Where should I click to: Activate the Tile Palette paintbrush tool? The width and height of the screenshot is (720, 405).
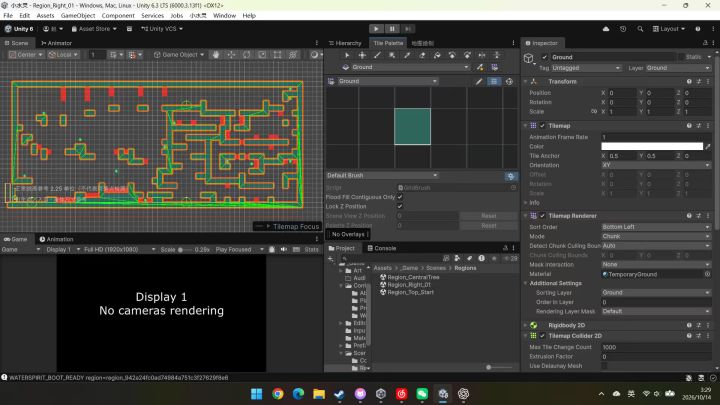(377, 55)
